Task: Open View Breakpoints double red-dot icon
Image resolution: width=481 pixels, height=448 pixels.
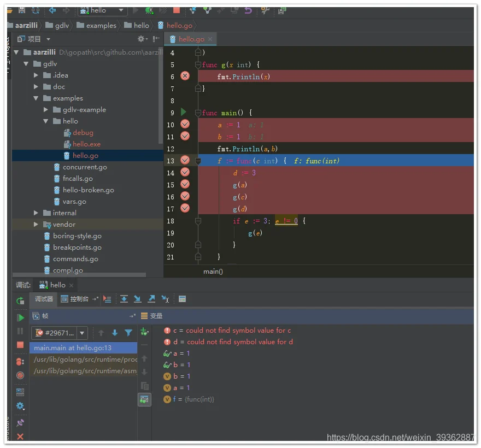Action: point(20,361)
